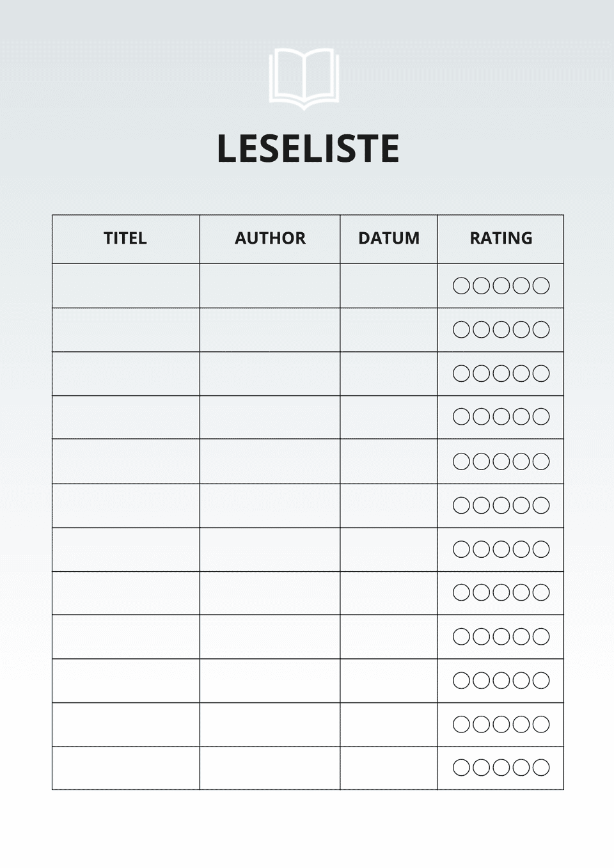
Task: Click the AUTHOR column header
Action: 270,239
